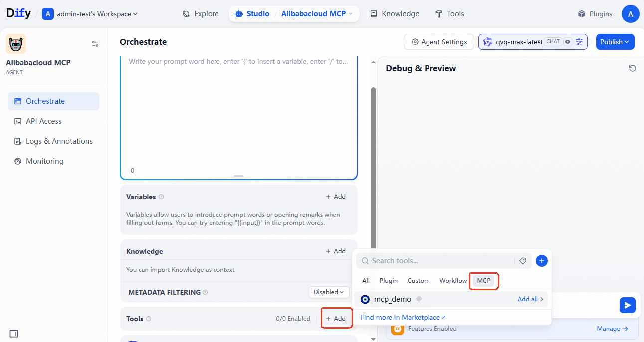Open Logs & Annotations in sidebar
Image resolution: width=644 pixels, height=342 pixels.
pos(53,141)
